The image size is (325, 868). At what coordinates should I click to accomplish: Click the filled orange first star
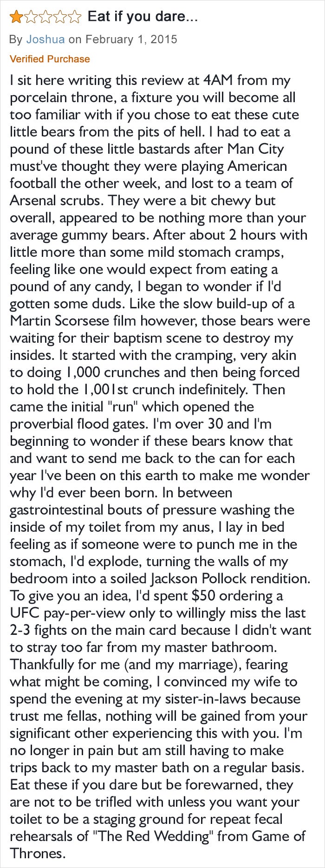pos(16,17)
